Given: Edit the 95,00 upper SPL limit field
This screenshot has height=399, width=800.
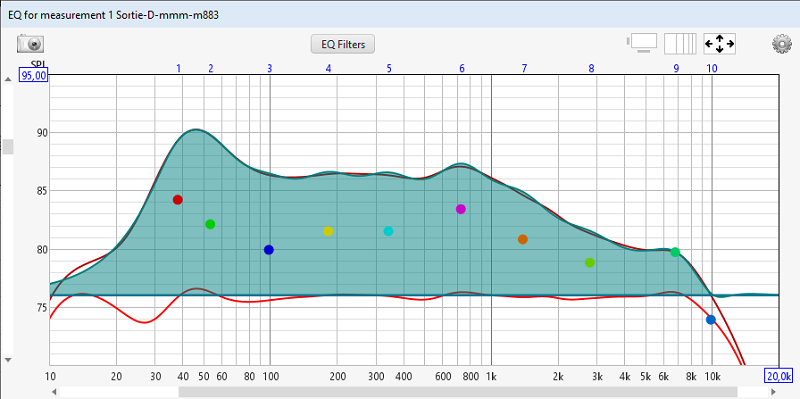Looking at the screenshot, I should point(34,76).
